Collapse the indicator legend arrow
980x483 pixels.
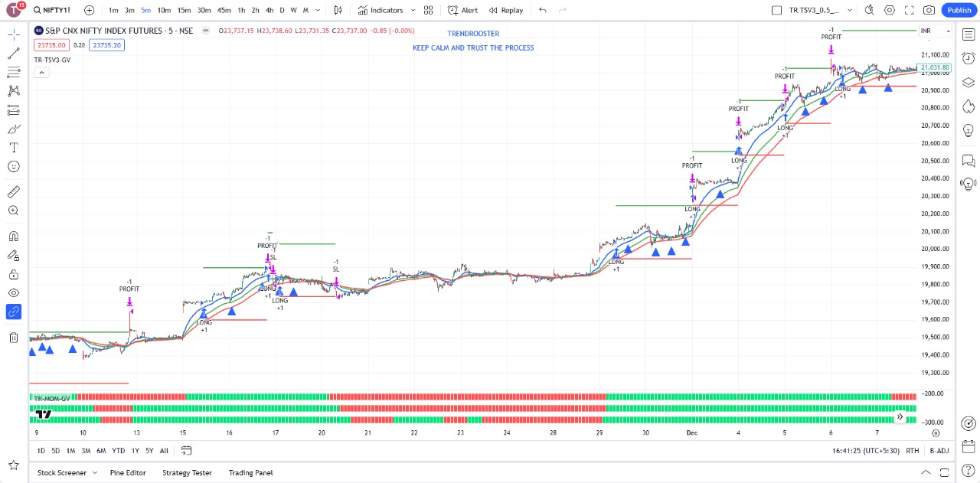(x=41, y=73)
